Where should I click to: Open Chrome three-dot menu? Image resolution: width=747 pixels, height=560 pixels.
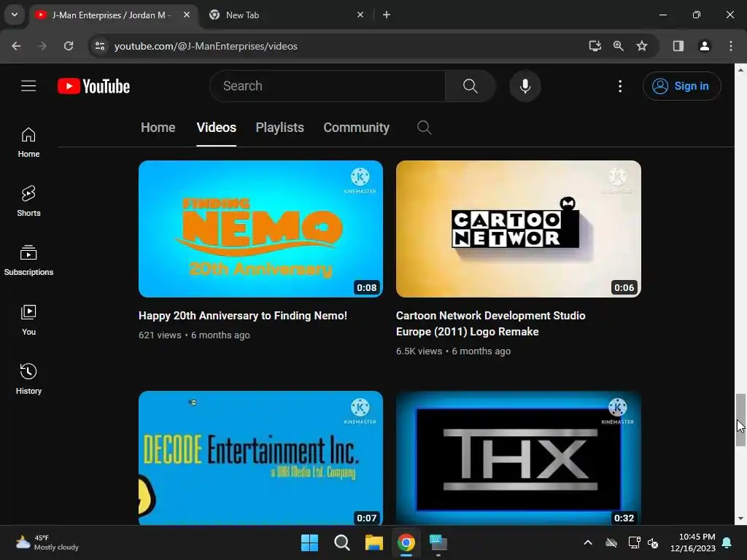(x=731, y=46)
